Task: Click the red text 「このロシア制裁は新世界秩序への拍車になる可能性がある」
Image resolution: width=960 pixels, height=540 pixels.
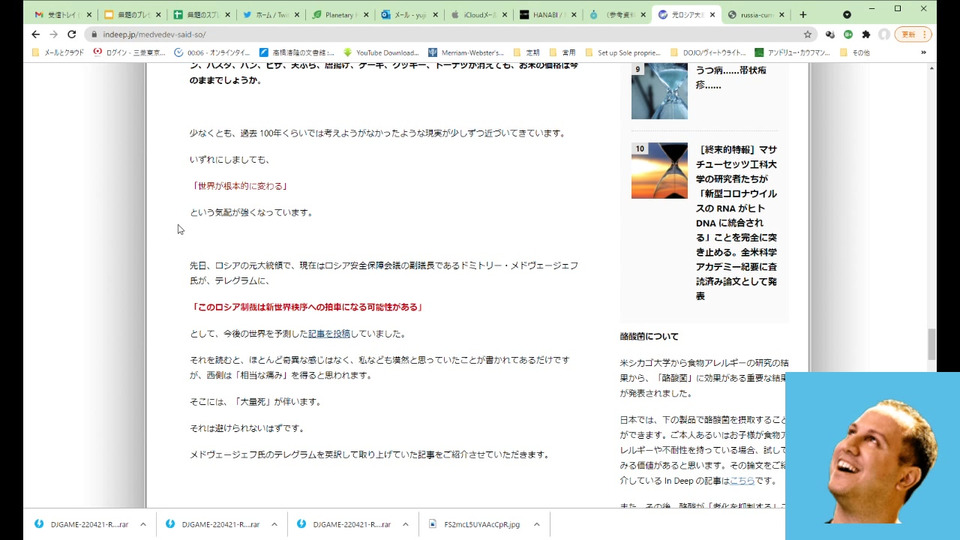Action: point(307,307)
